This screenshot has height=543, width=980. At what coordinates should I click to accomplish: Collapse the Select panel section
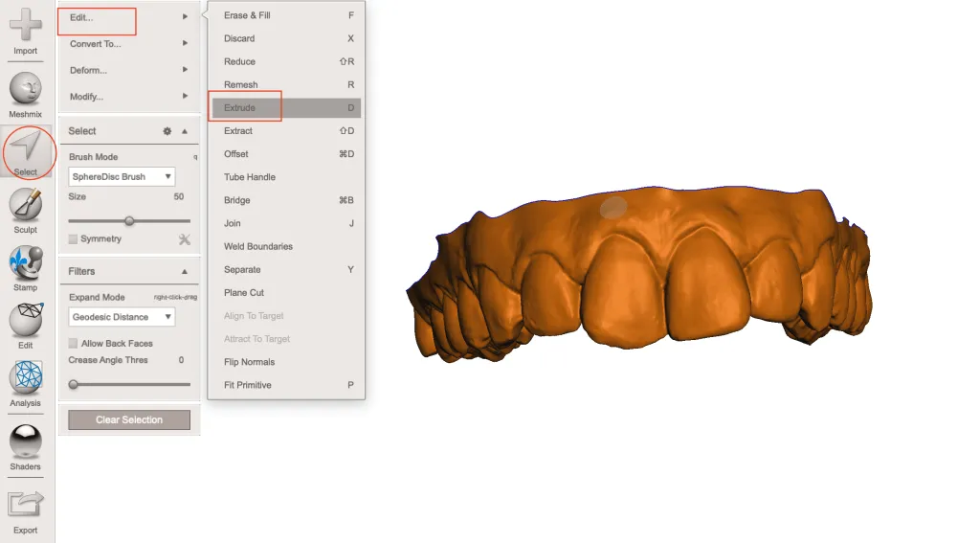pyautogui.click(x=185, y=131)
